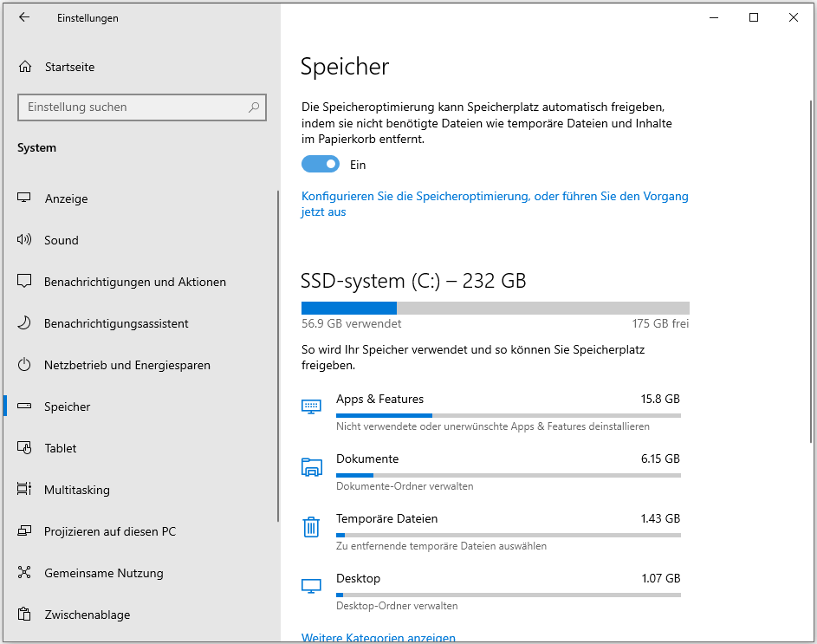817x644 pixels.
Task: Click the Einstellung suchen search field
Action: 142,107
